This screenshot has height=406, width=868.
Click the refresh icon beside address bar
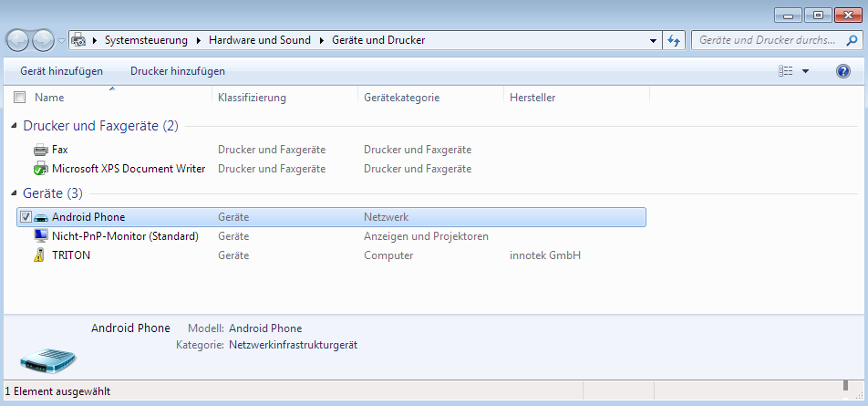coord(674,40)
